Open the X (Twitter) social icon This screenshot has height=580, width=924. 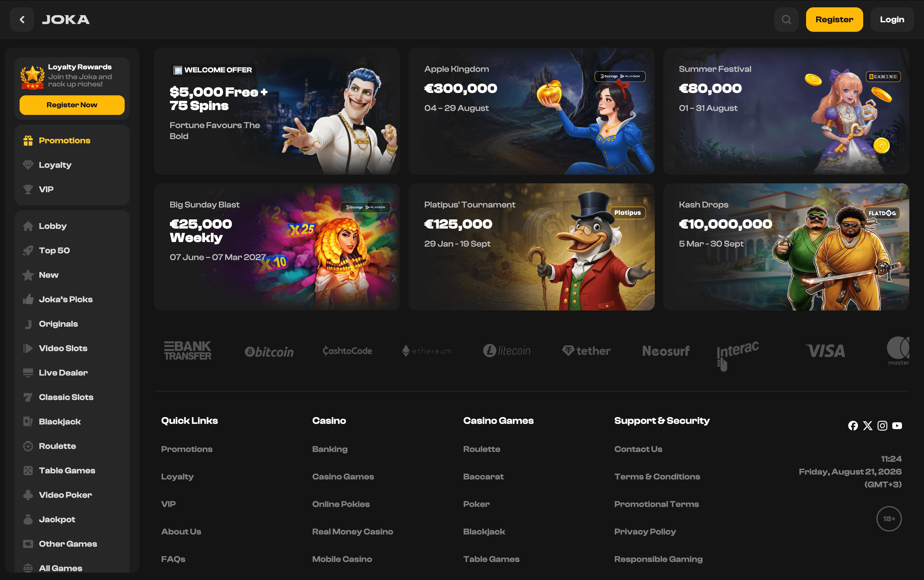point(867,426)
